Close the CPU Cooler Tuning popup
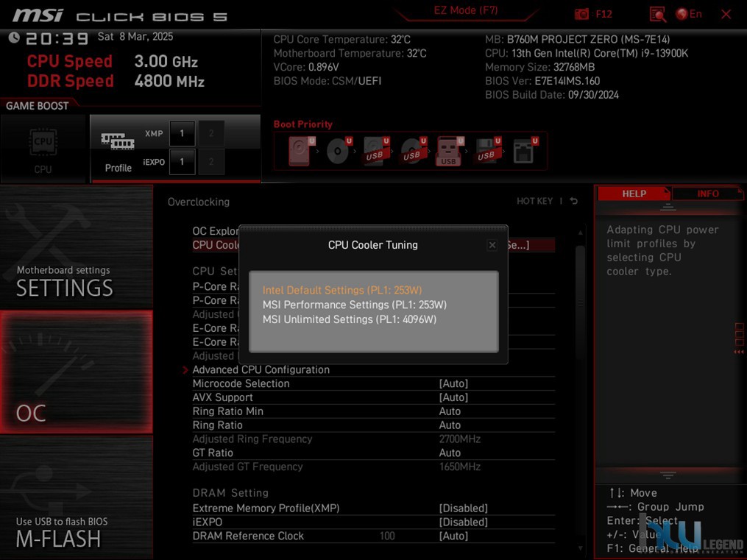 point(492,245)
